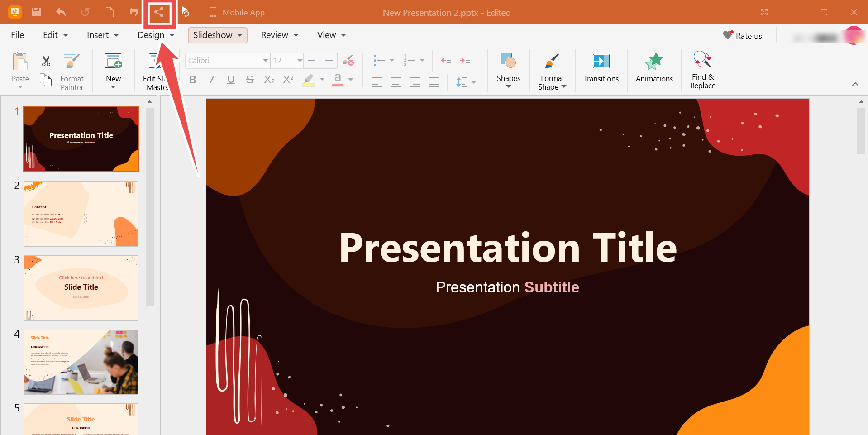Apply red font color
The height and width of the screenshot is (435, 868).
pyautogui.click(x=338, y=80)
